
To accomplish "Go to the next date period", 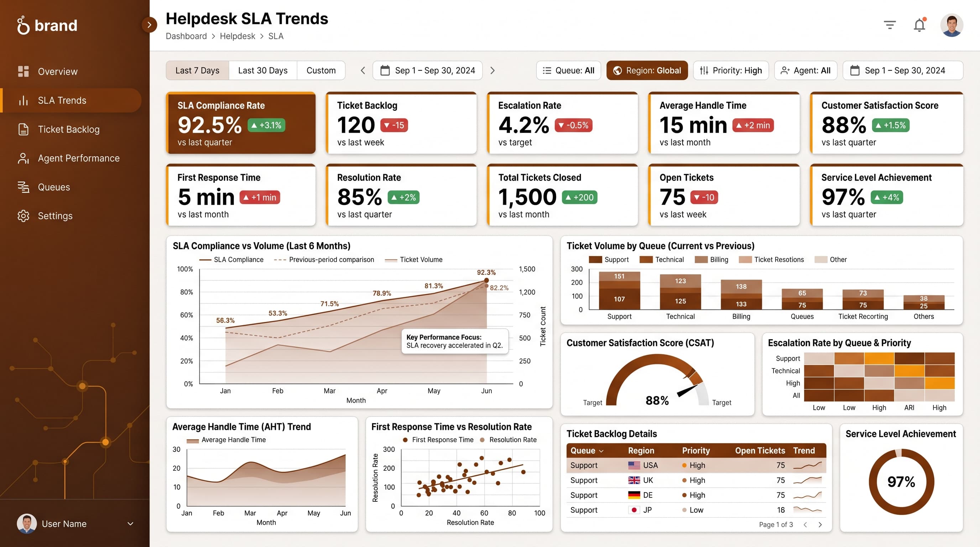I will [x=492, y=71].
